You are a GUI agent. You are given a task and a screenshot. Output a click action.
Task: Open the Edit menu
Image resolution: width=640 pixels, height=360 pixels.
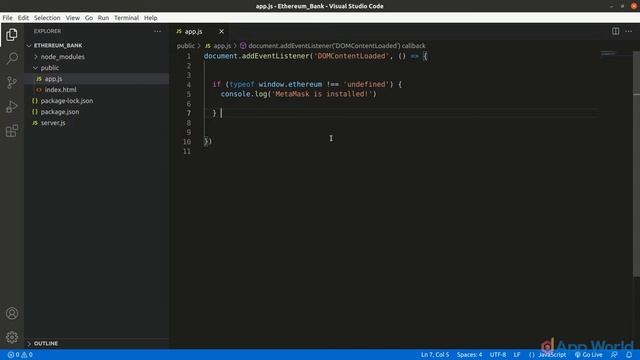[x=23, y=18]
